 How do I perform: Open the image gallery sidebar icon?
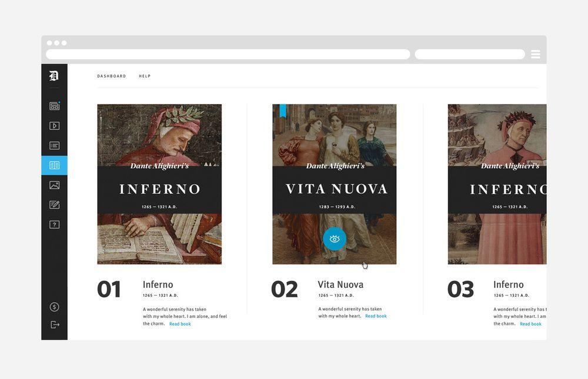(x=54, y=185)
